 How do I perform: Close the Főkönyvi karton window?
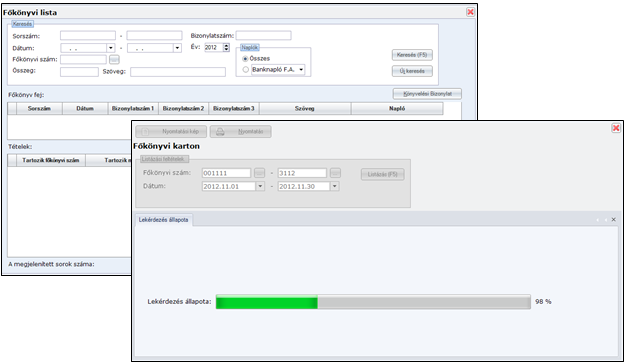click(616, 128)
